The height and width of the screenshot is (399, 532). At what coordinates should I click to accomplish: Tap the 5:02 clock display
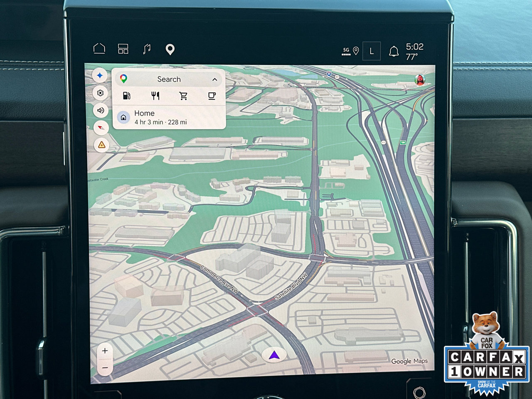tap(414, 47)
